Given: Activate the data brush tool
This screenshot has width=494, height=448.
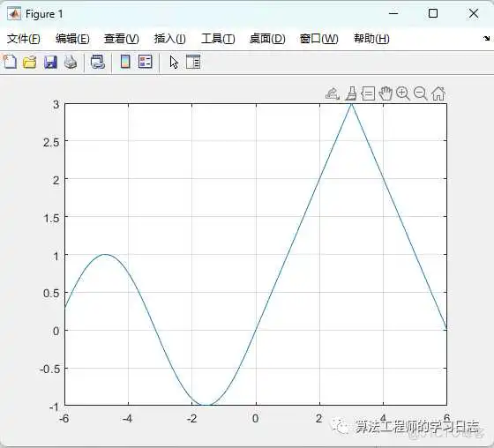Looking at the screenshot, I should click(351, 93).
